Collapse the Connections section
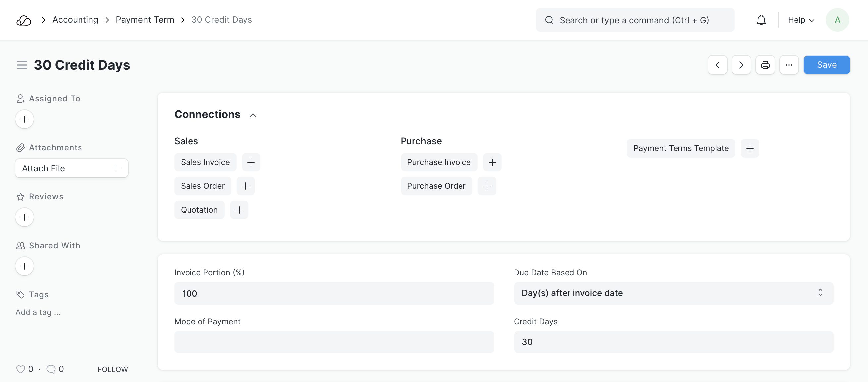The width and height of the screenshot is (868, 382). [x=253, y=115]
